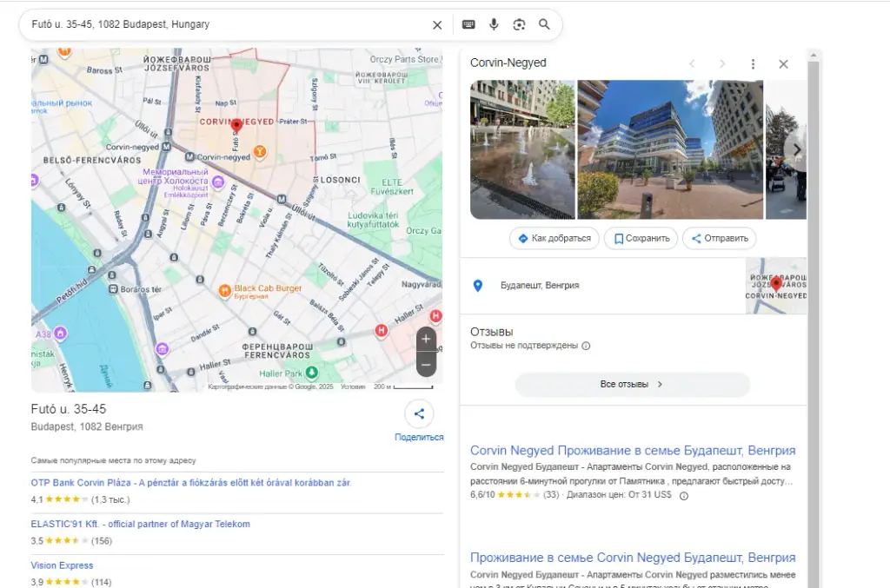Search by image with the camera icon
Screen dimensions: 890x588
point(519,24)
